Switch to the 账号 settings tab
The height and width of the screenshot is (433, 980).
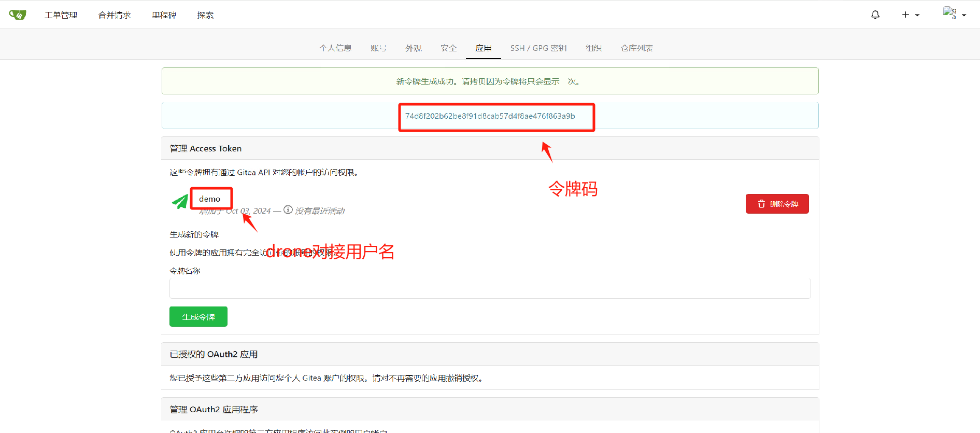(378, 48)
